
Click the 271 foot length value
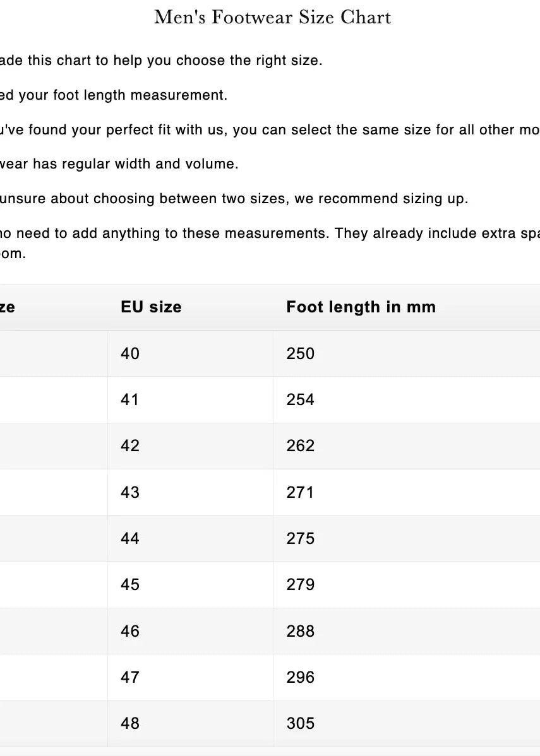click(300, 492)
